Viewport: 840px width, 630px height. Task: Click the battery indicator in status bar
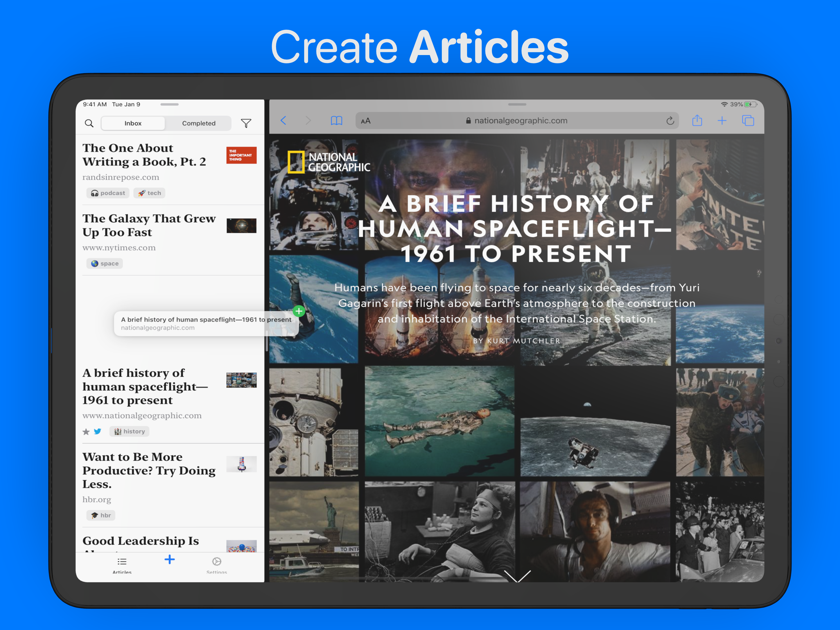pos(751,104)
